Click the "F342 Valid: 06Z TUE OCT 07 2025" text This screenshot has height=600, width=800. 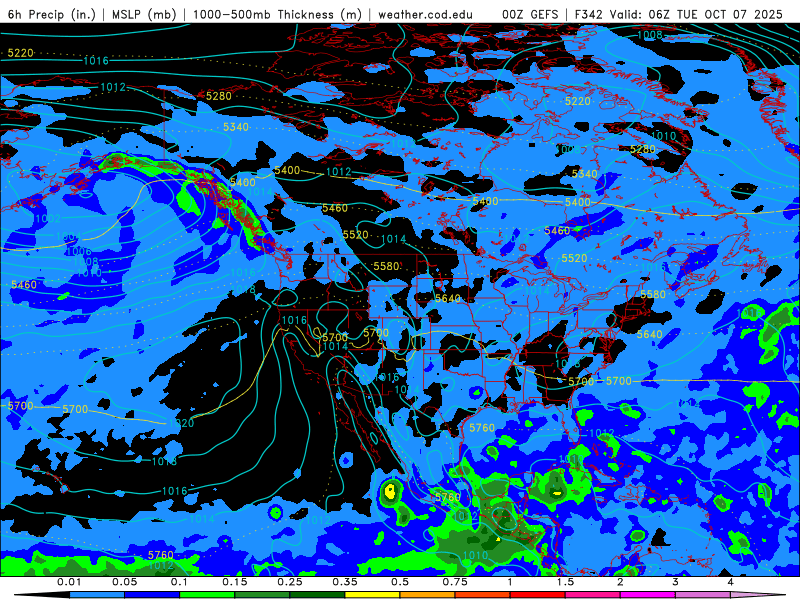coord(679,14)
